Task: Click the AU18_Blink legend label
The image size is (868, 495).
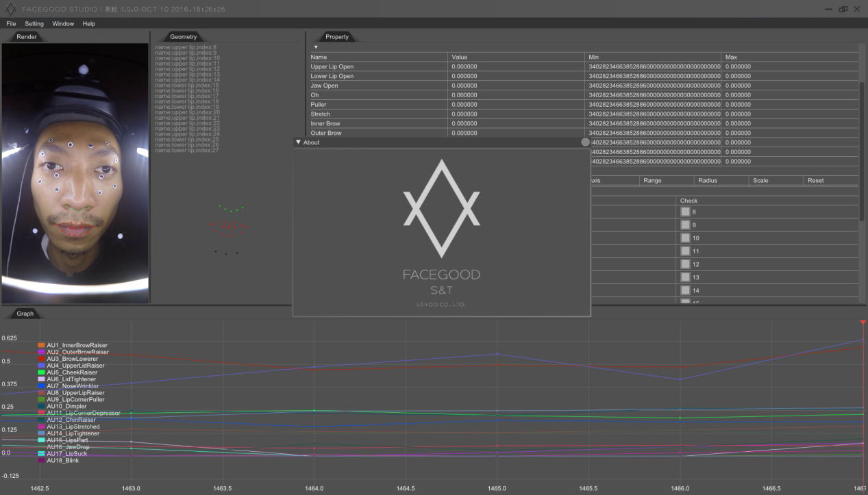Action: [62, 461]
